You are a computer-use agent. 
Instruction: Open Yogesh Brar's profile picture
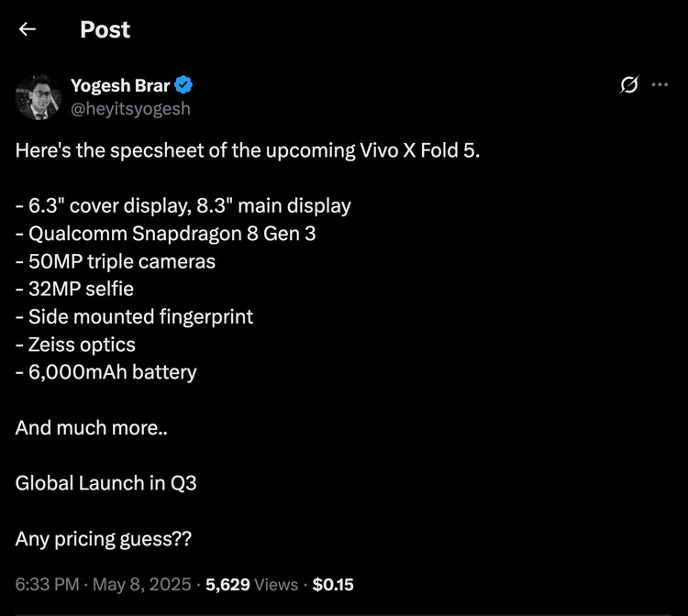(x=39, y=97)
